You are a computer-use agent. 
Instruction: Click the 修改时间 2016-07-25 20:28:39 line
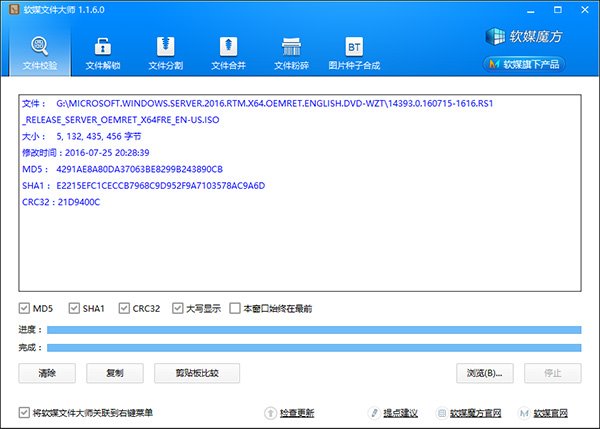coord(86,153)
